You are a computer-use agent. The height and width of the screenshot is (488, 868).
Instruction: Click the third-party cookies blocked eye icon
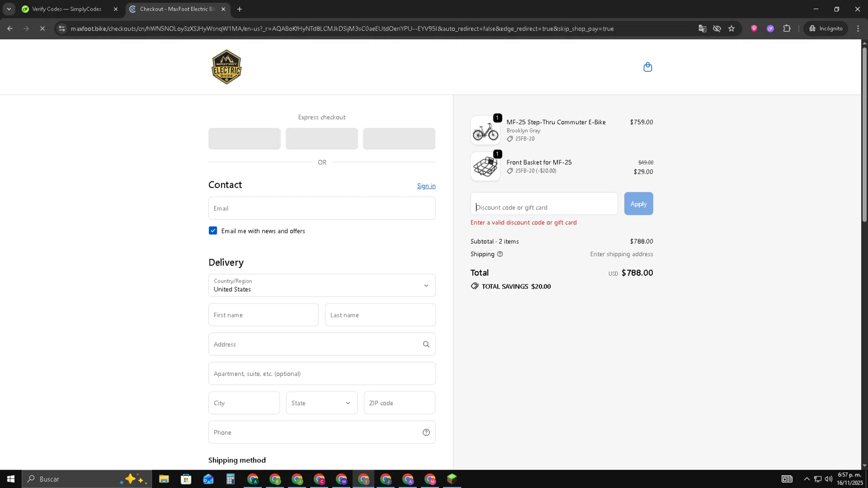click(717, 28)
